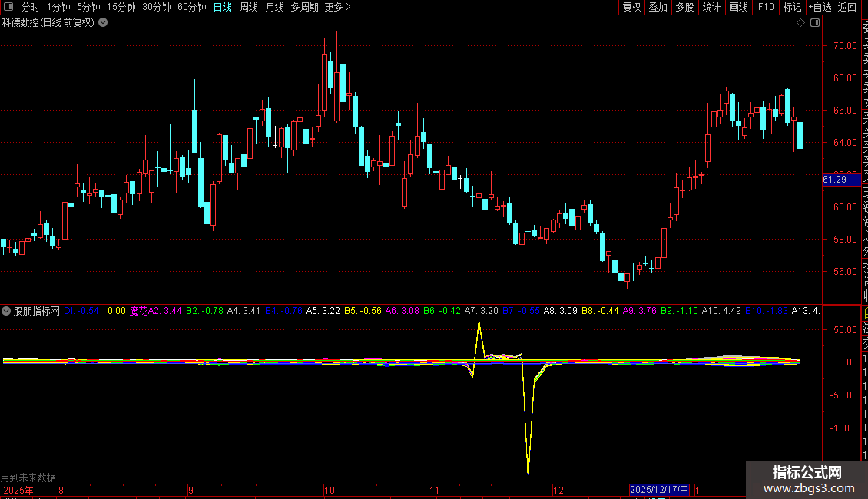Click the 70.00 price axis label
The height and width of the screenshot is (499, 868).
[x=845, y=46]
